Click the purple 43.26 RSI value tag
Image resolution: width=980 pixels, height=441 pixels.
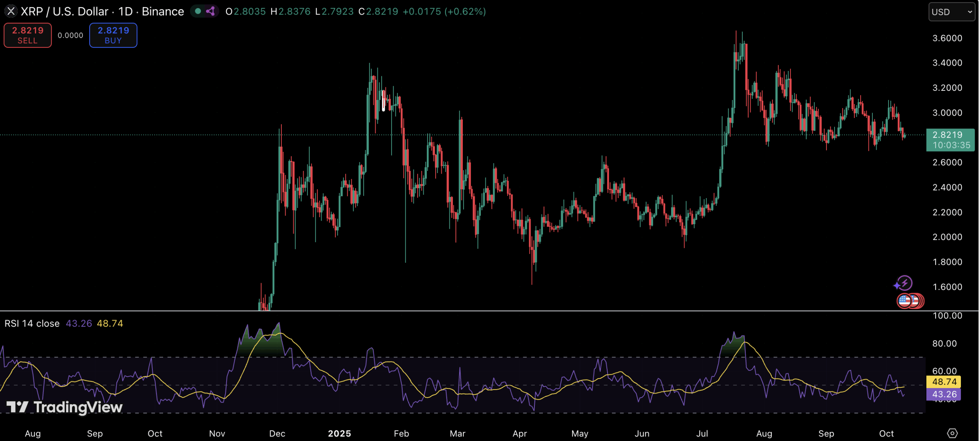[944, 394]
